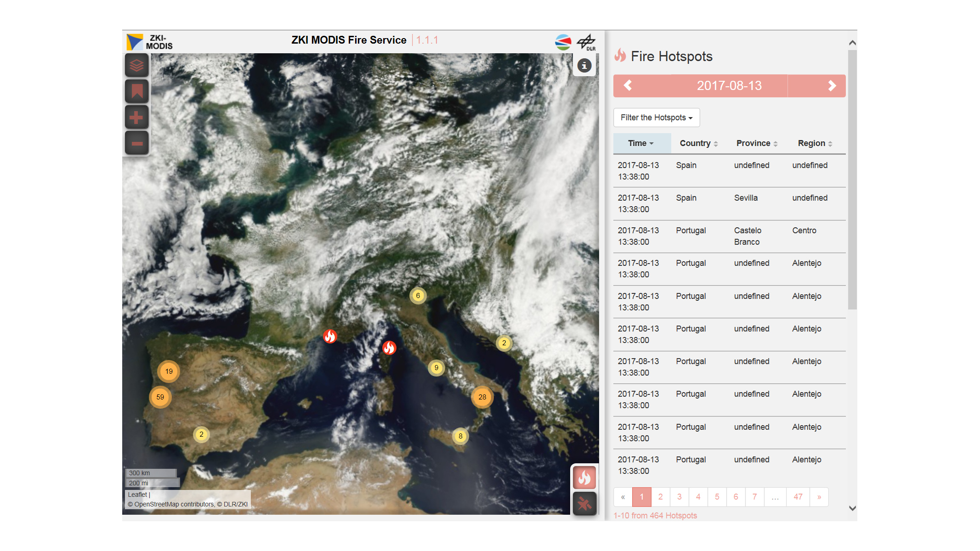Expand the Filter the Hotspots dropdown

coord(656,118)
